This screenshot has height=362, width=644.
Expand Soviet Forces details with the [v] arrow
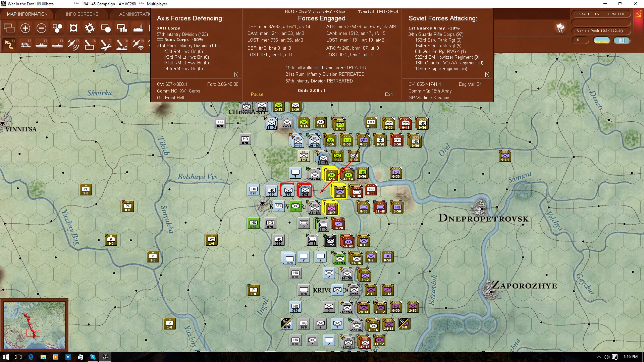(x=487, y=74)
